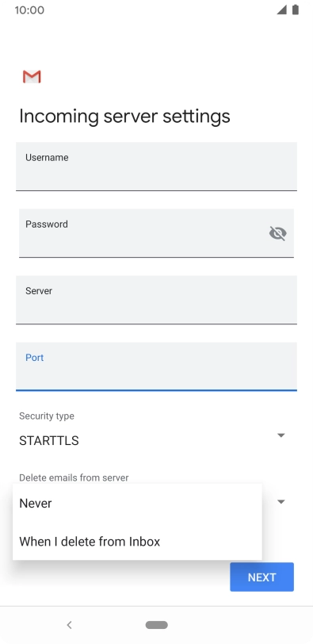313x644 pixels.
Task: Tap the Security type label
Action: pos(47,416)
